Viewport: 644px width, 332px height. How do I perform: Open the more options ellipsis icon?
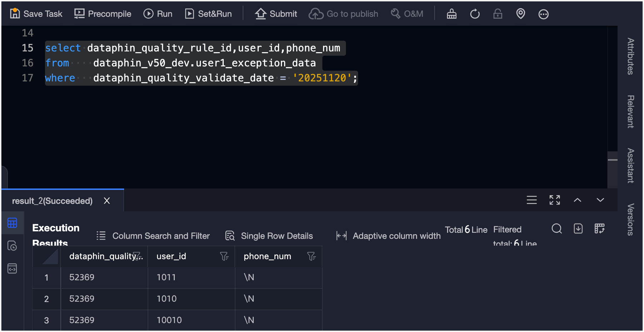(x=544, y=14)
